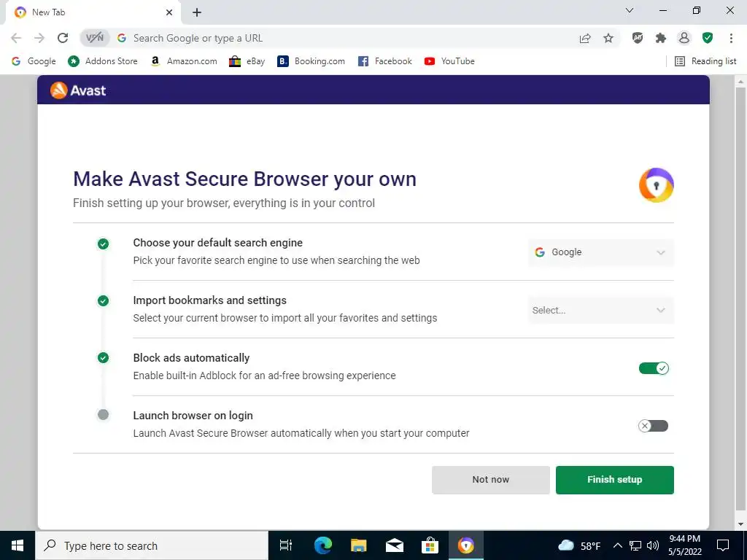747x560 pixels.
Task: Open the eBay bookmark
Action: pyautogui.click(x=247, y=61)
